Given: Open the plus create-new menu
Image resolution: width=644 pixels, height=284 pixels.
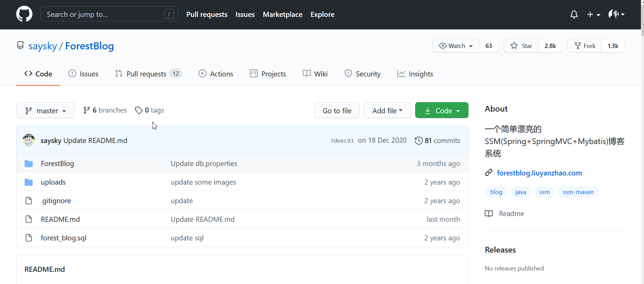Looking at the screenshot, I should (593, 15).
